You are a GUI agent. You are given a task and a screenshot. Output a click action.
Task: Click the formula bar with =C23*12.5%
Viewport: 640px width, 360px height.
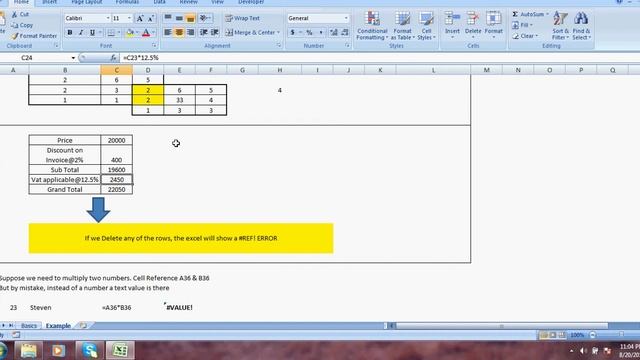380,58
